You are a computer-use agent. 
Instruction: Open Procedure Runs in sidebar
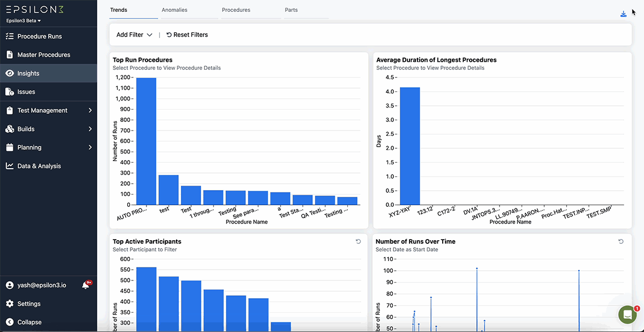click(48, 37)
